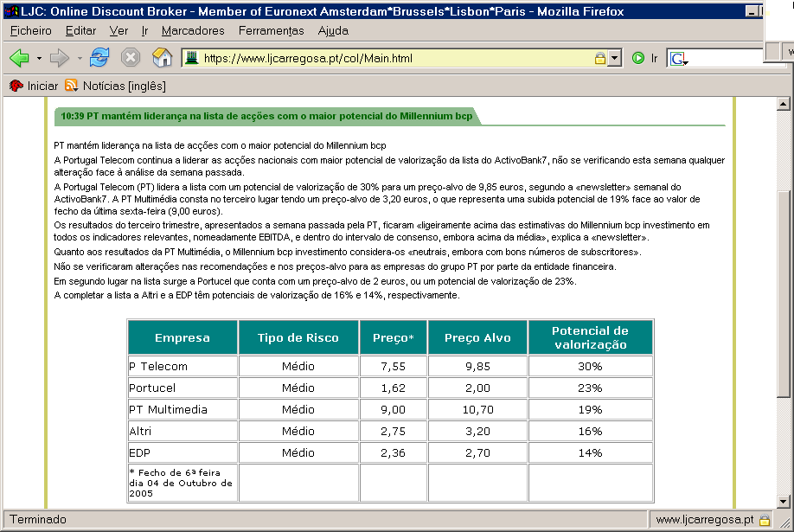Open the search engine selector dropdown
794x532 pixels.
point(679,60)
